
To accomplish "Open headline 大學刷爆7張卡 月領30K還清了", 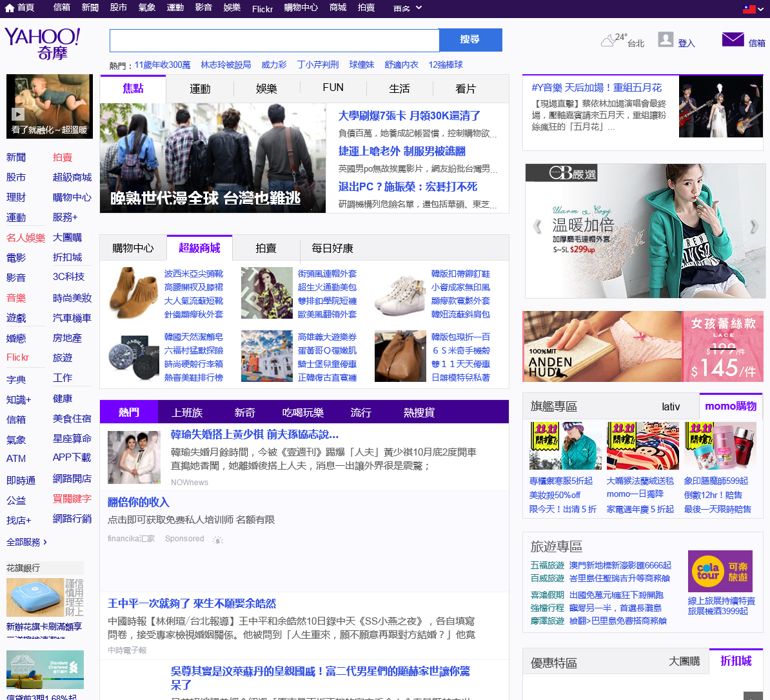I will pos(409,116).
